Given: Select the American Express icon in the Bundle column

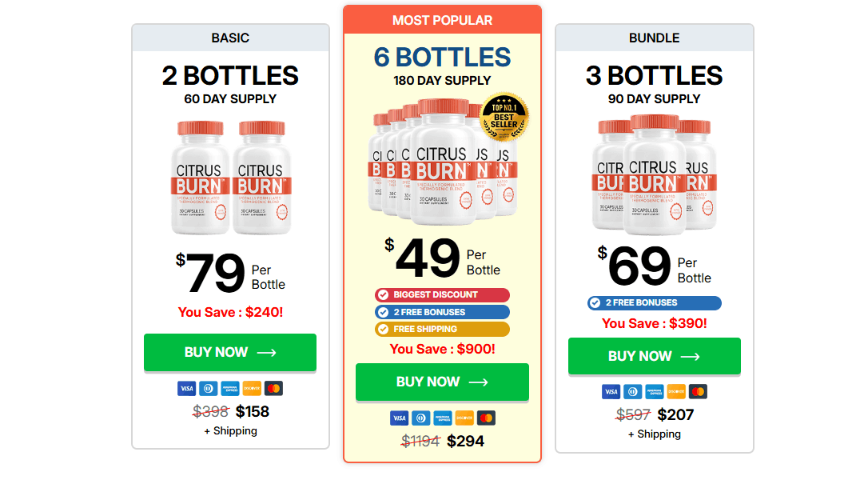Looking at the screenshot, I should [x=654, y=391].
